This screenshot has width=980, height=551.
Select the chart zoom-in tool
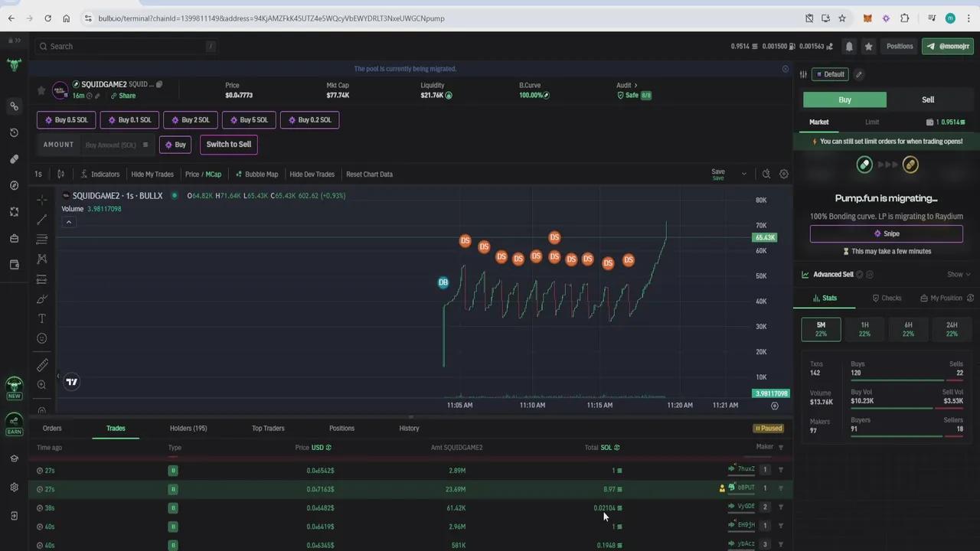point(41,385)
